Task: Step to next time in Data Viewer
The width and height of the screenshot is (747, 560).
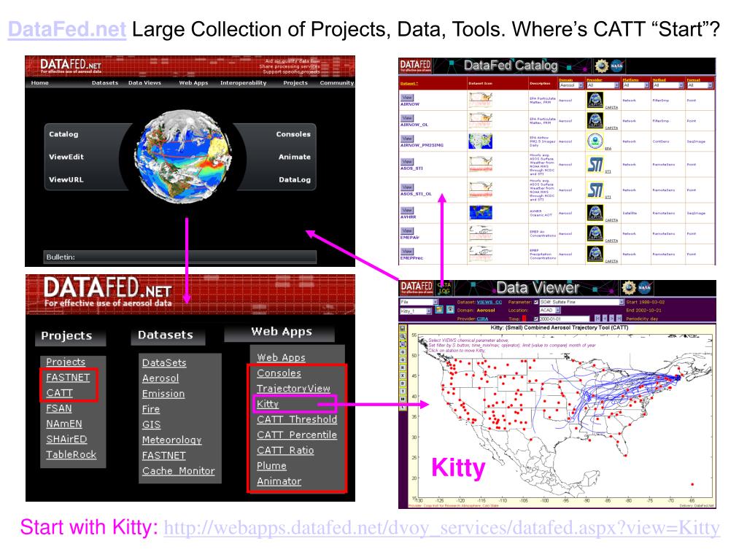Action: tap(612, 318)
